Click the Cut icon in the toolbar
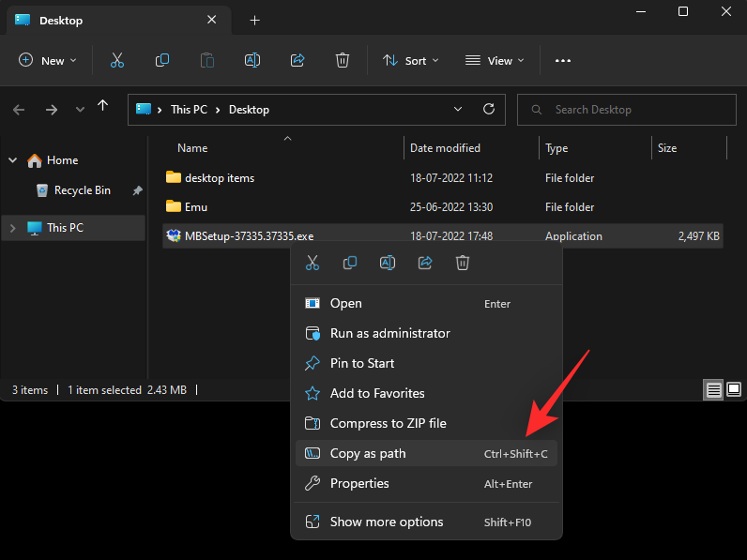Image resolution: width=747 pixels, height=560 pixels. (117, 60)
